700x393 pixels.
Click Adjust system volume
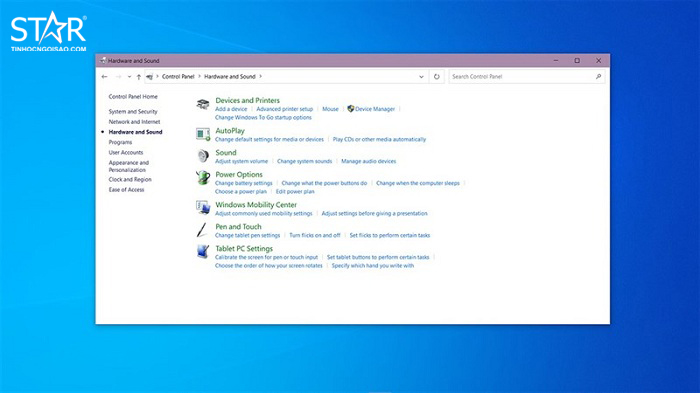click(x=242, y=161)
